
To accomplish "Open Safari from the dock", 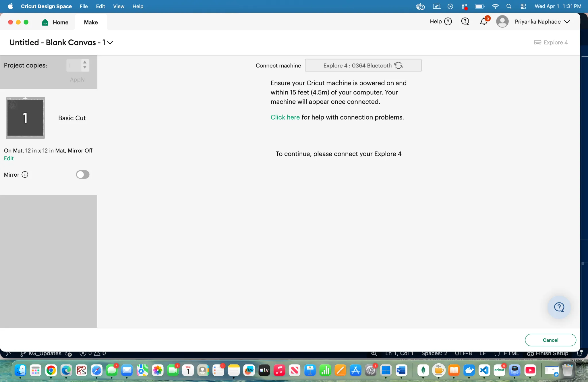I will click(96, 371).
